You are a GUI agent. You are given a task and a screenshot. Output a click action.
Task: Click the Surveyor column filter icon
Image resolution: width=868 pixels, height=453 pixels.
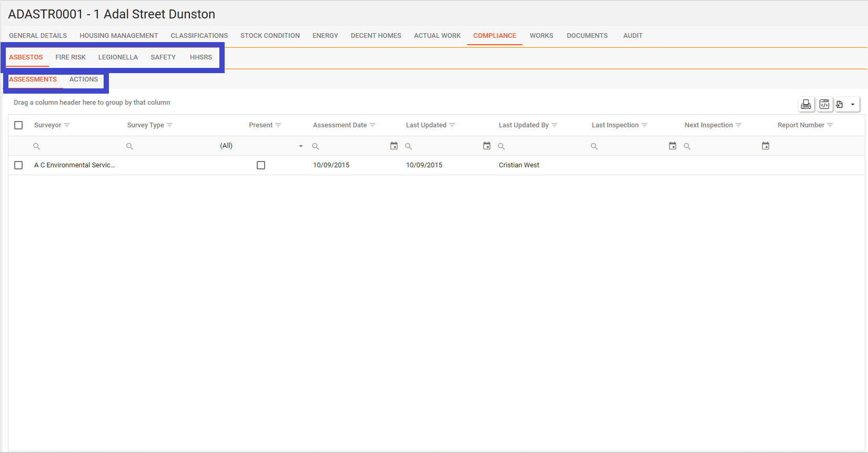(x=67, y=125)
